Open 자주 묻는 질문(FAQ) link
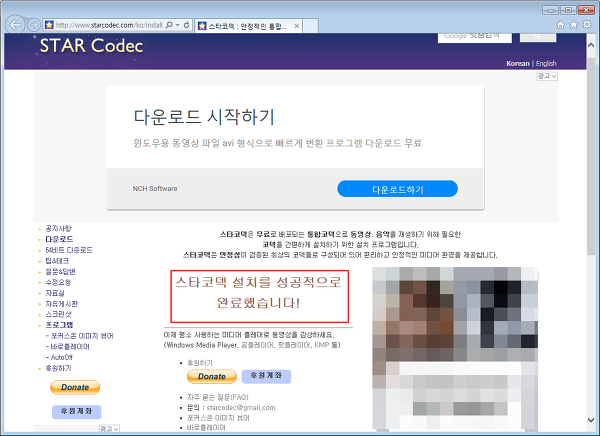This screenshot has width=600, height=436. tap(217, 397)
